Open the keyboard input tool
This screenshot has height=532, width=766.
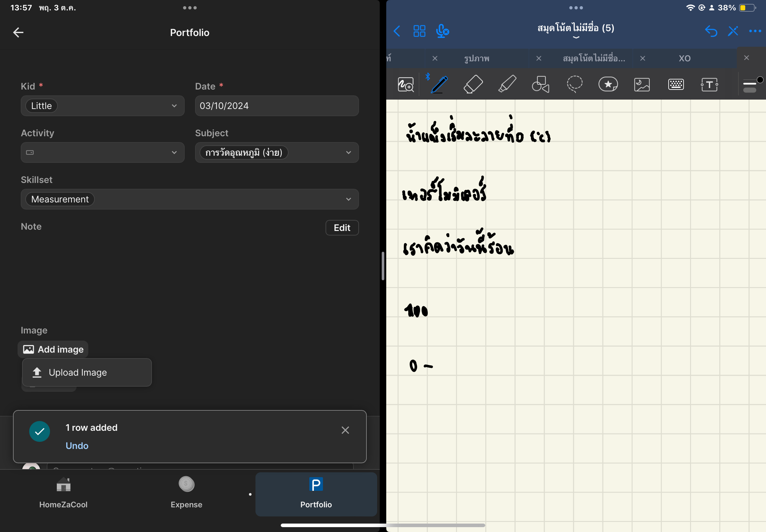pos(676,84)
